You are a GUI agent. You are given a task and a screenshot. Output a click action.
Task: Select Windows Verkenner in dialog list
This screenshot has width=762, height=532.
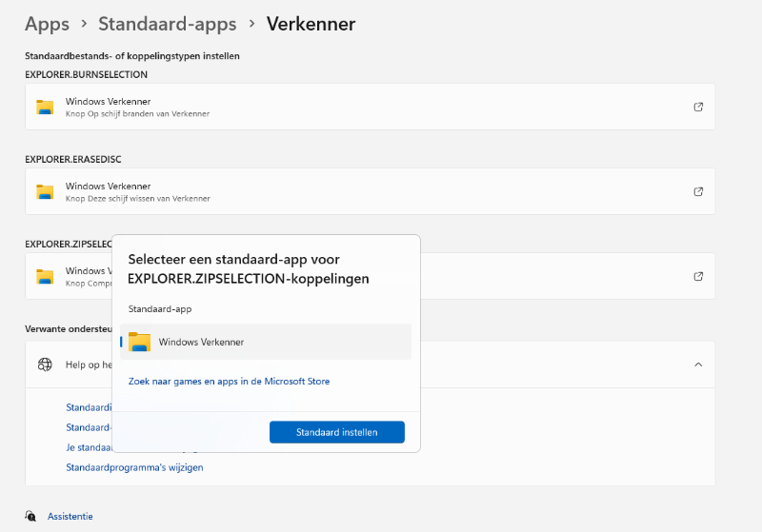(266, 342)
